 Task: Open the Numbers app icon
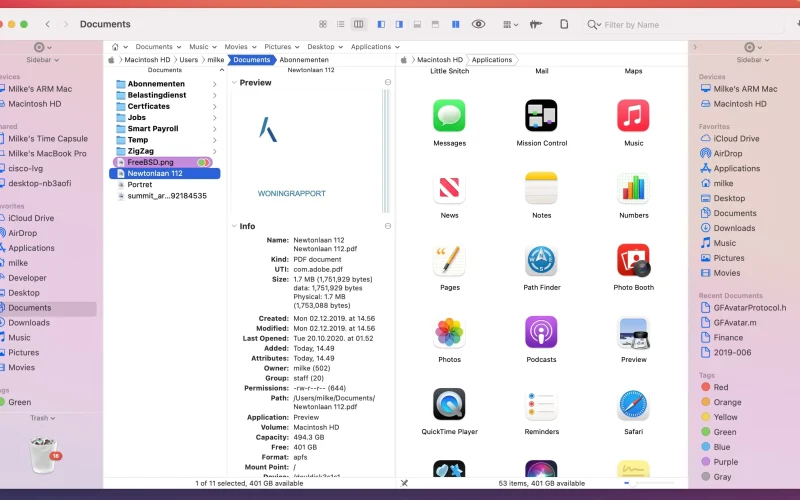[633, 188]
